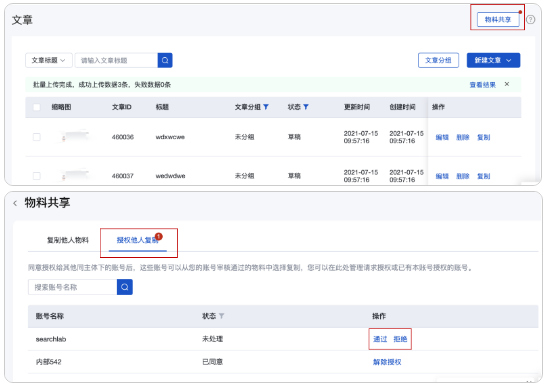Click the 查看结果 link in upload notice
This screenshot has height=389, width=556.
click(x=482, y=85)
